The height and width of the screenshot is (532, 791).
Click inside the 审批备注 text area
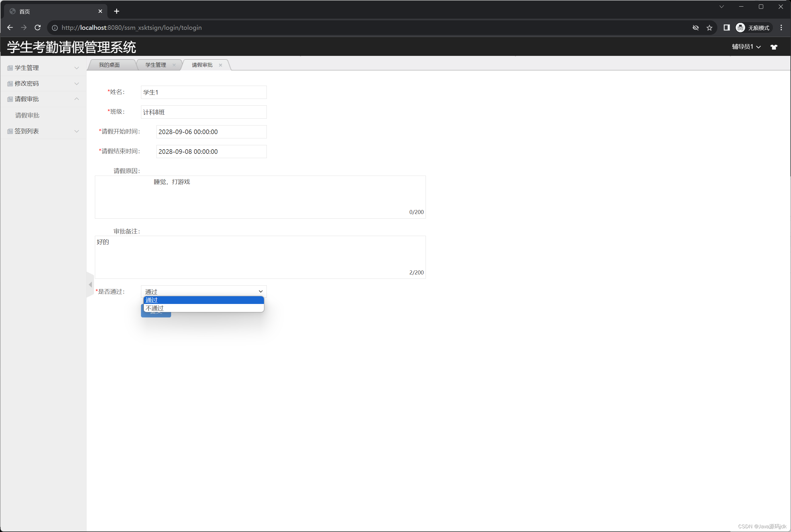tap(260, 257)
